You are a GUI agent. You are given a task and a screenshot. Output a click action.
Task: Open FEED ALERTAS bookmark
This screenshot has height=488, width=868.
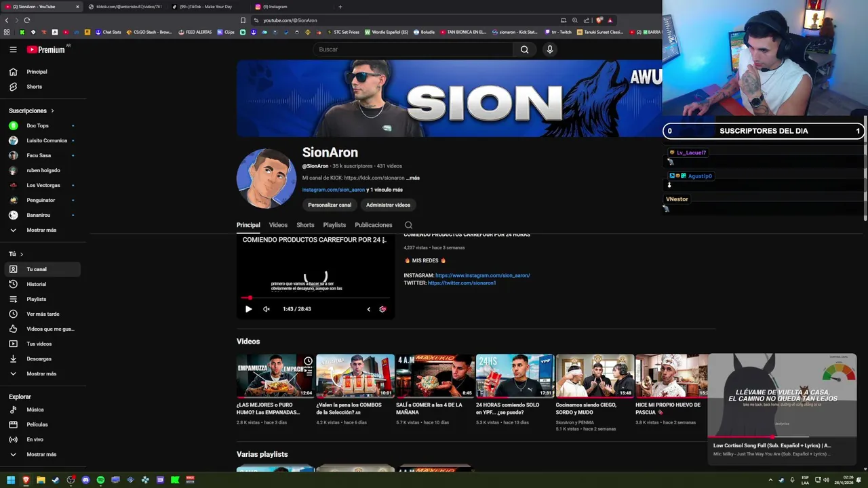point(195,32)
